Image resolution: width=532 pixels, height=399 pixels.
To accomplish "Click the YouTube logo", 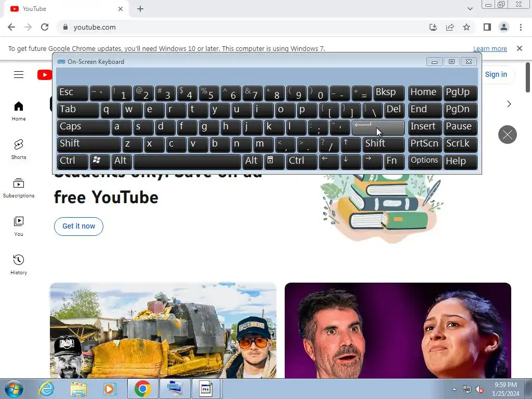I will tap(45, 75).
